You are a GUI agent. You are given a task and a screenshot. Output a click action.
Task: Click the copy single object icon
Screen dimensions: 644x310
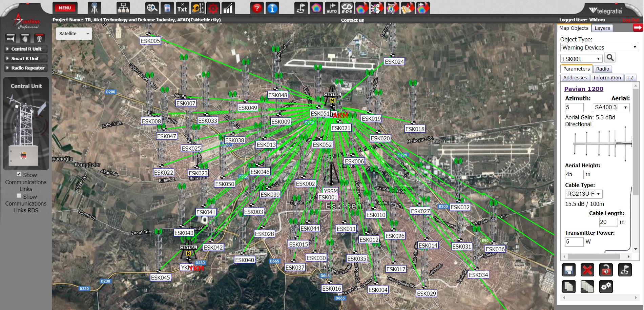pyautogui.click(x=569, y=287)
